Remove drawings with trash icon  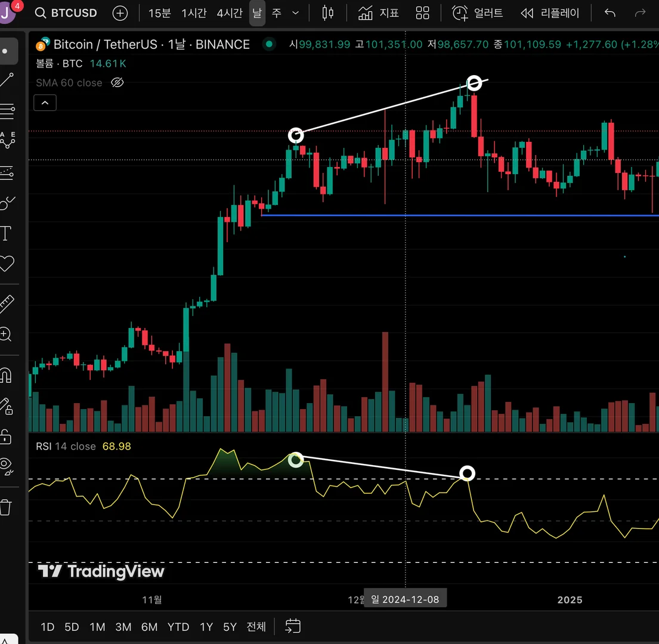(x=5, y=507)
